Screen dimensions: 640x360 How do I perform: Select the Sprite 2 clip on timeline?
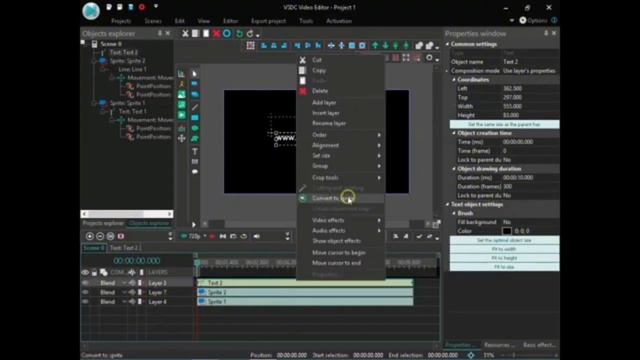[x=305, y=292]
